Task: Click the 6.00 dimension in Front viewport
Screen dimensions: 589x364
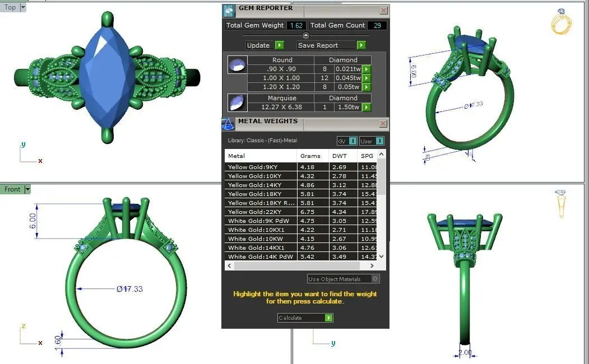Action: (33, 221)
